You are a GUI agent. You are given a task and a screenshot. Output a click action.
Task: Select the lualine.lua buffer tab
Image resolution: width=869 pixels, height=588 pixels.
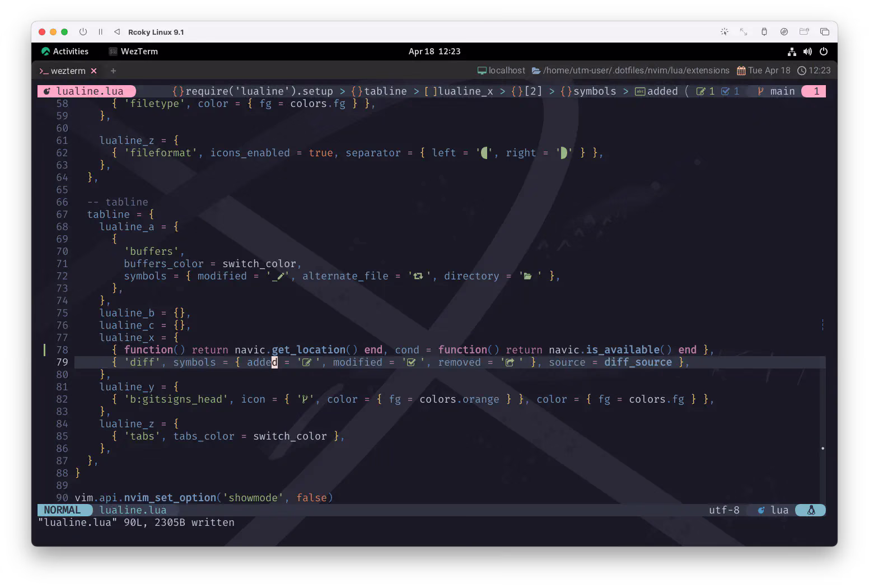click(x=87, y=91)
